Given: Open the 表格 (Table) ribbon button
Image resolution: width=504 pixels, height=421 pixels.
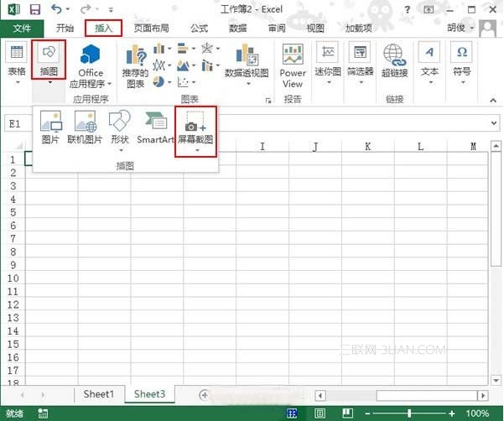Looking at the screenshot, I should 17,64.
